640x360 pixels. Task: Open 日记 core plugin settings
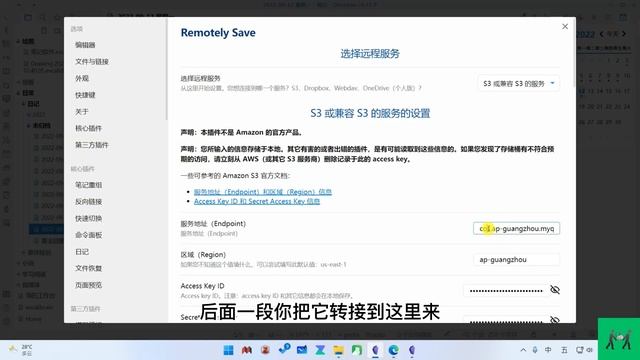coord(82,252)
